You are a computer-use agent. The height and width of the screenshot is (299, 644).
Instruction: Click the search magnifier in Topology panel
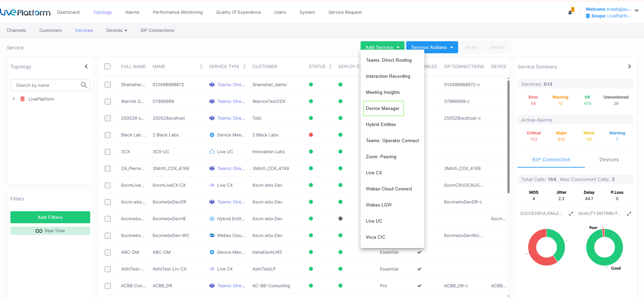point(84,85)
